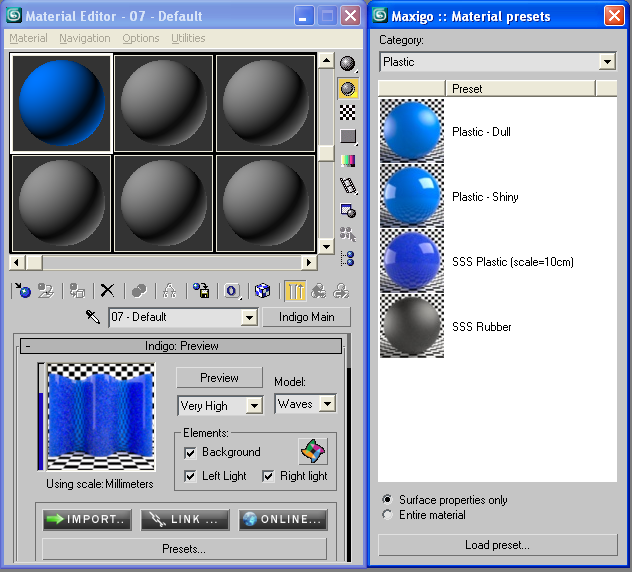632x572 pixels.
Task: Click Put Material to Scene icon
Action: (46, 291)
